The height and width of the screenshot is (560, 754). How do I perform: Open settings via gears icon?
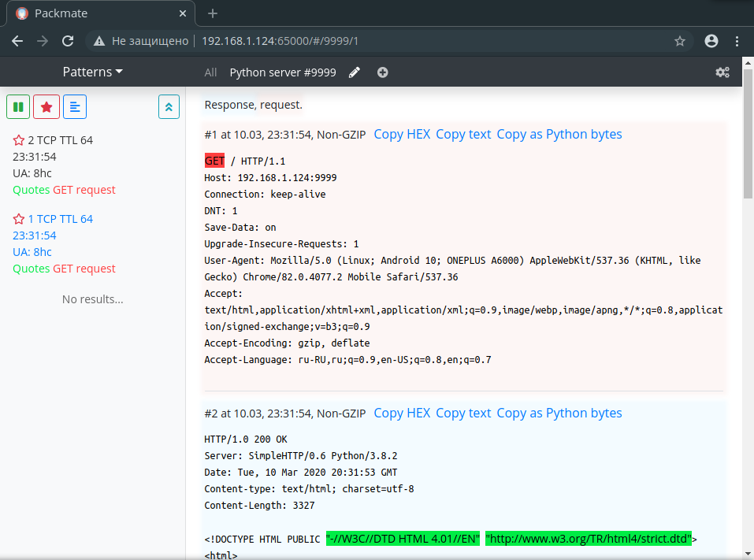pos(722,72)
